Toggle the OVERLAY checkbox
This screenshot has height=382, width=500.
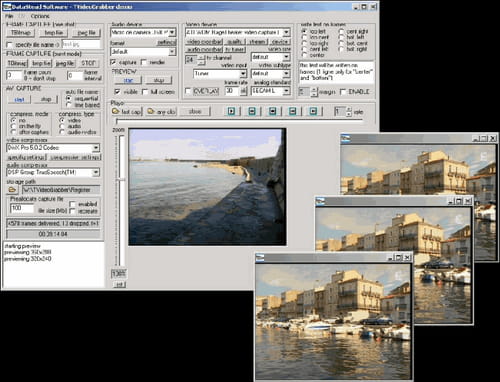(x=188, y=91)
